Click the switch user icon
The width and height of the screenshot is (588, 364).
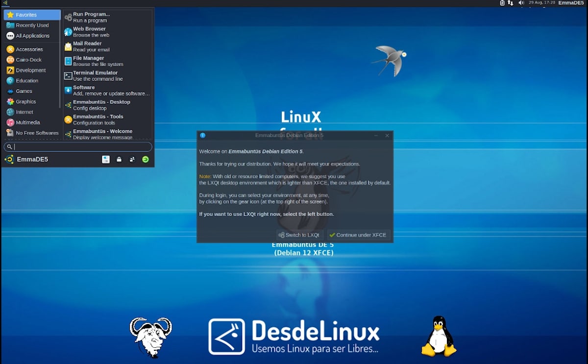tap(132, 159)
